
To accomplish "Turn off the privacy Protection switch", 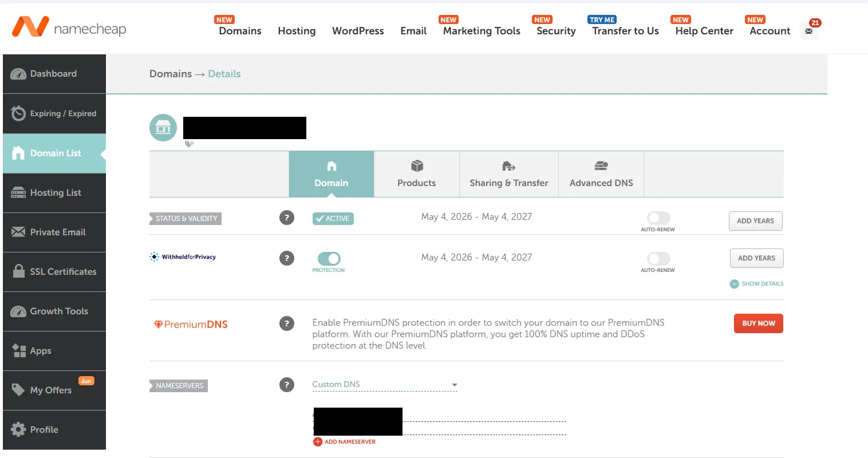I will click(329, 259).
